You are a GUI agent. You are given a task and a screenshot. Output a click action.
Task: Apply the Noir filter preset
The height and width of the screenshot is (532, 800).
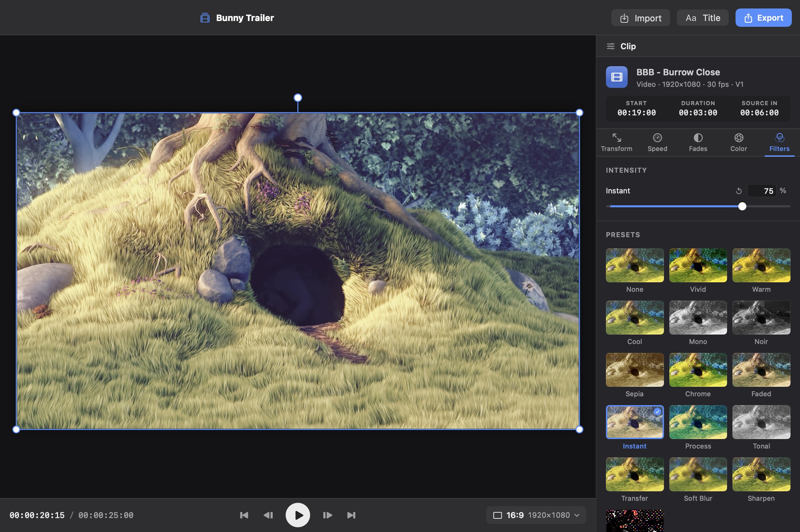[x=761, y=318]
